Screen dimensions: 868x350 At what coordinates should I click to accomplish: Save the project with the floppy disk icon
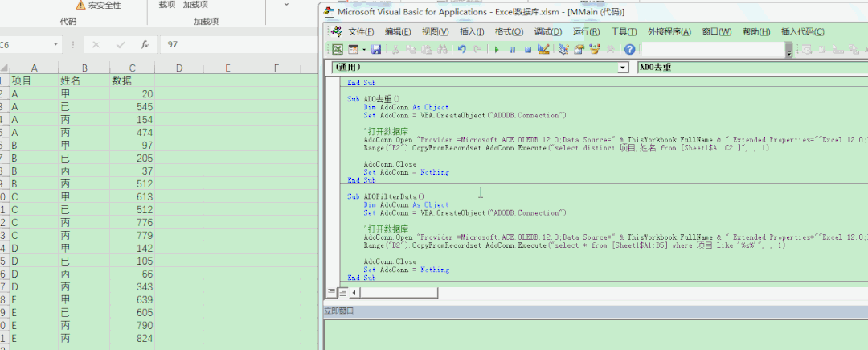pos(376,50)
